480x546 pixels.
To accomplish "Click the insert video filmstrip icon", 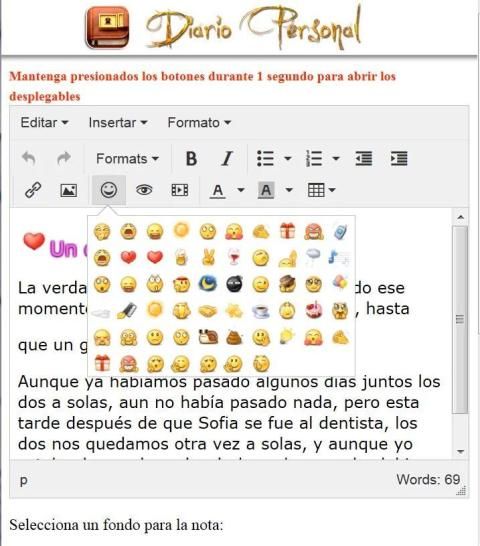I will pyautogui.click(x=180, y=190).
